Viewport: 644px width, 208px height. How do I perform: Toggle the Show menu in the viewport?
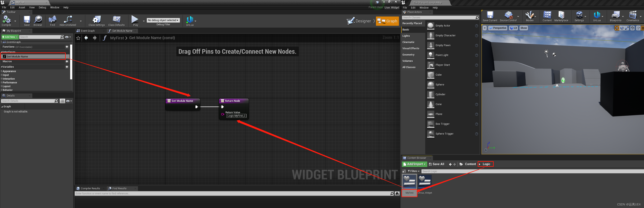524,28
